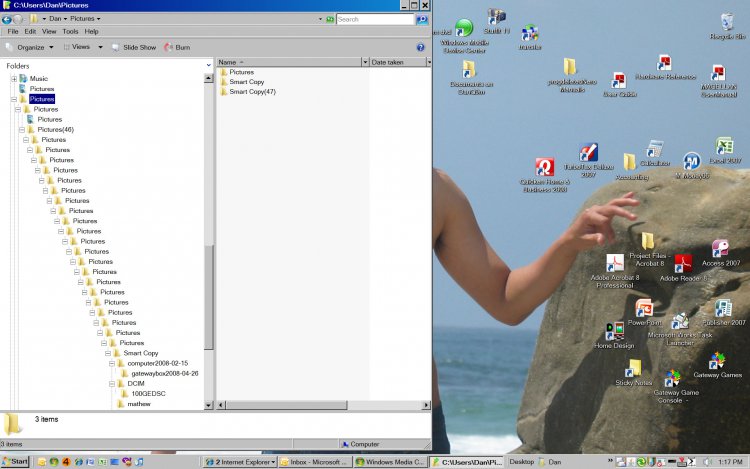Launch Adobe Acrobat 8 Professional shortcut

click(615, 271)
